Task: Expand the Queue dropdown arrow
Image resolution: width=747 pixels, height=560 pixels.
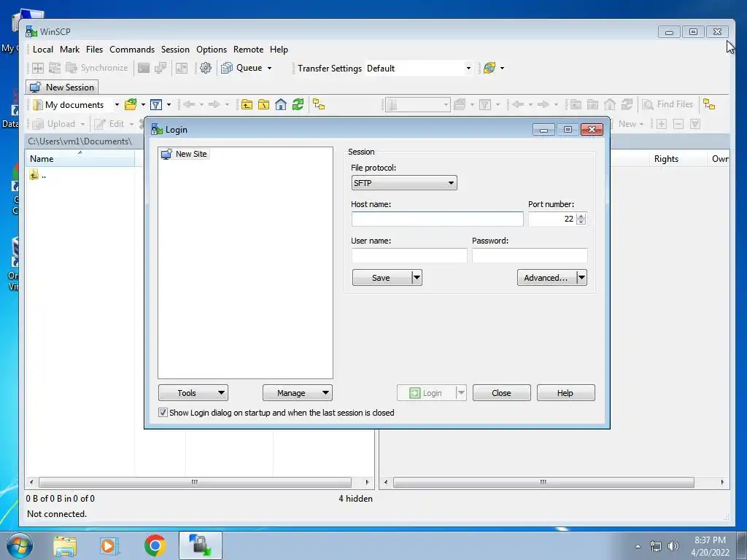Action: point(269,68)
